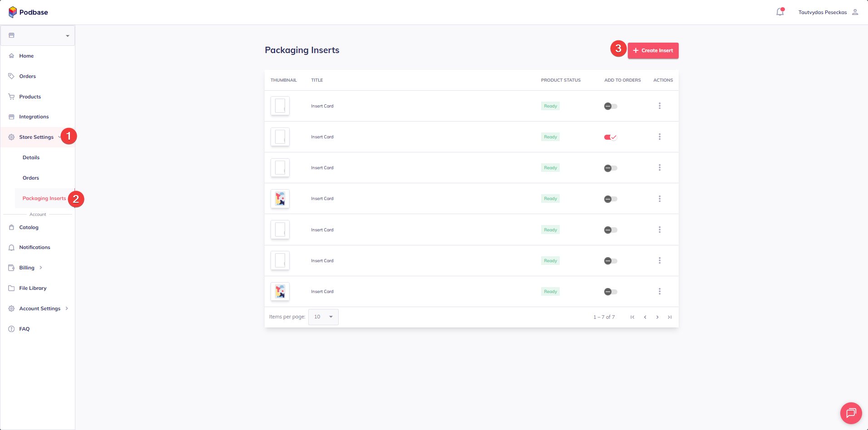Open the Items per page dropdown
868x430 pixels.
click(323, 317)
